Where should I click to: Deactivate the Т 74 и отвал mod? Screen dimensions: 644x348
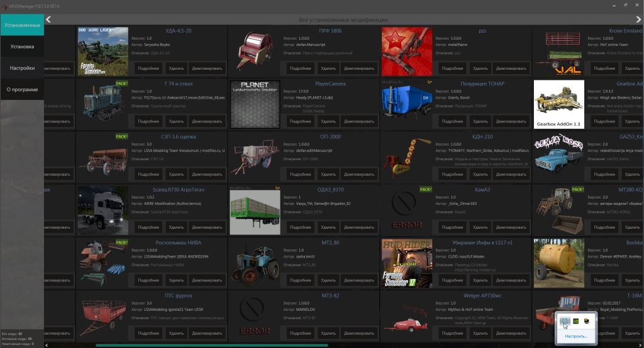click(x=207, y=121)
